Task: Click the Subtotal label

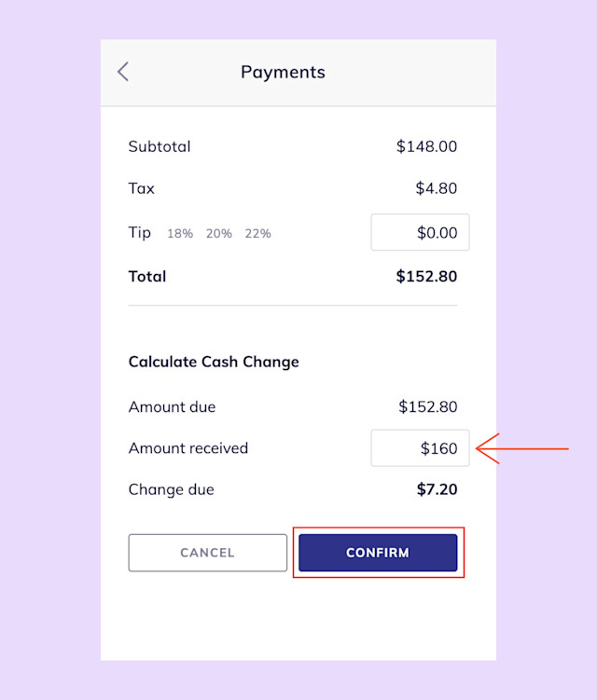Action: click(160, 146)
